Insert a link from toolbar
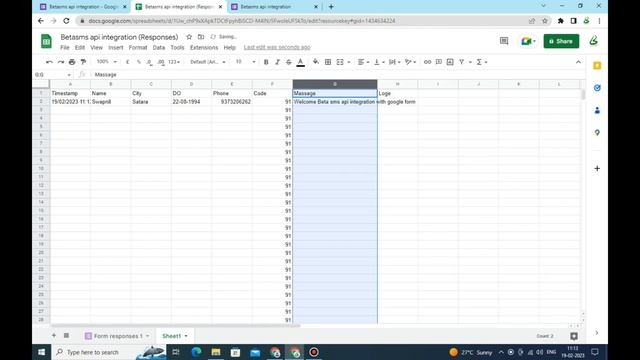Viewport: 640px width, 360px height. 427,62
